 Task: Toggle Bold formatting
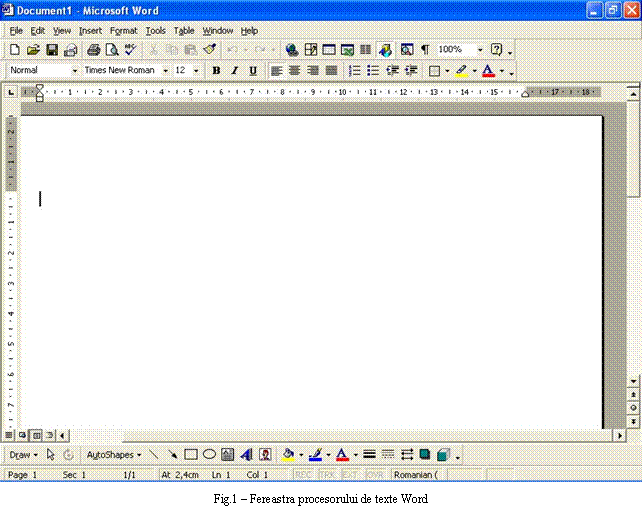216,71
